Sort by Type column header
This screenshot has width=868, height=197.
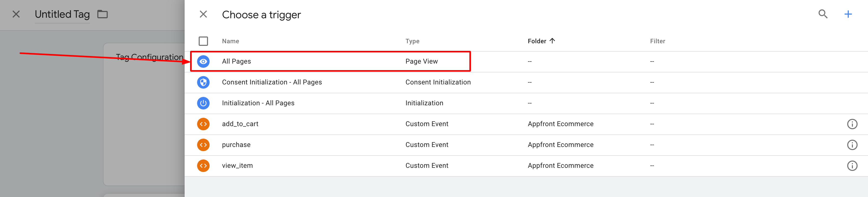click(412, 41)
